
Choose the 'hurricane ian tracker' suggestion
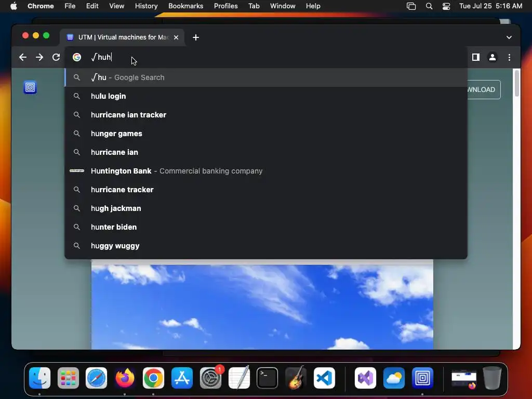(266, 115)
